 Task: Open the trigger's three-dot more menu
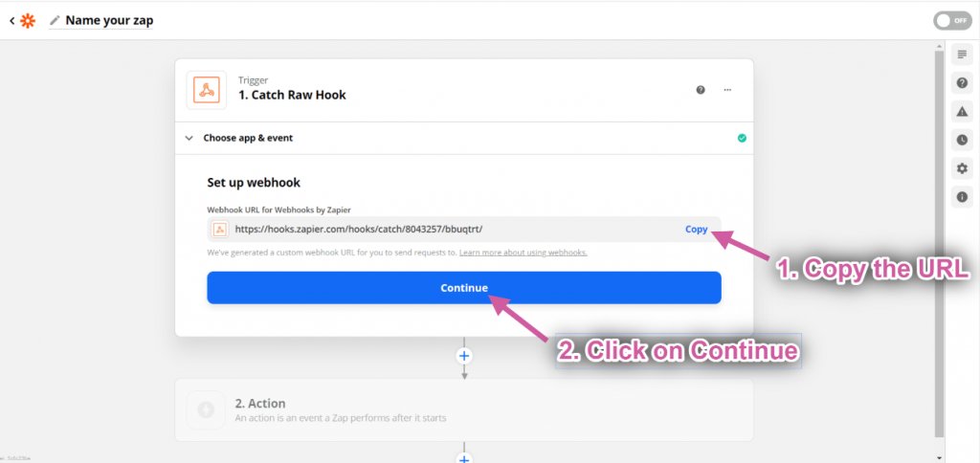[x=727, y=90]
